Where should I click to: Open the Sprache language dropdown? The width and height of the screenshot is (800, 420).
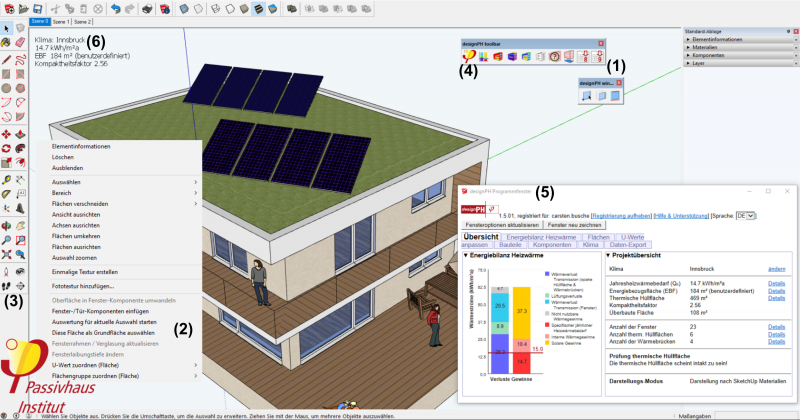pyautogui.click(x=745, y=216)
